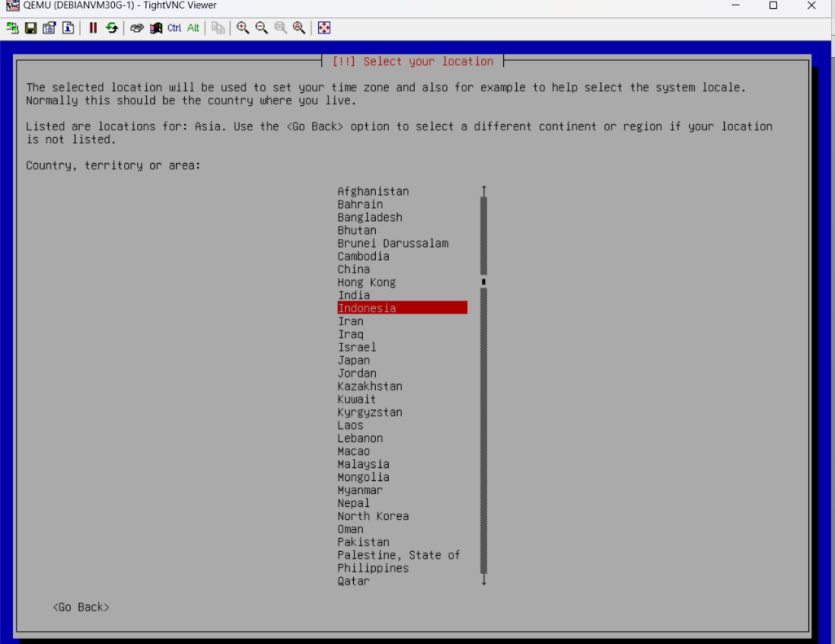This screenshot has height=644, width=835.
Task: Click the Zoom out magnifier icon
Action: point(262,28)
